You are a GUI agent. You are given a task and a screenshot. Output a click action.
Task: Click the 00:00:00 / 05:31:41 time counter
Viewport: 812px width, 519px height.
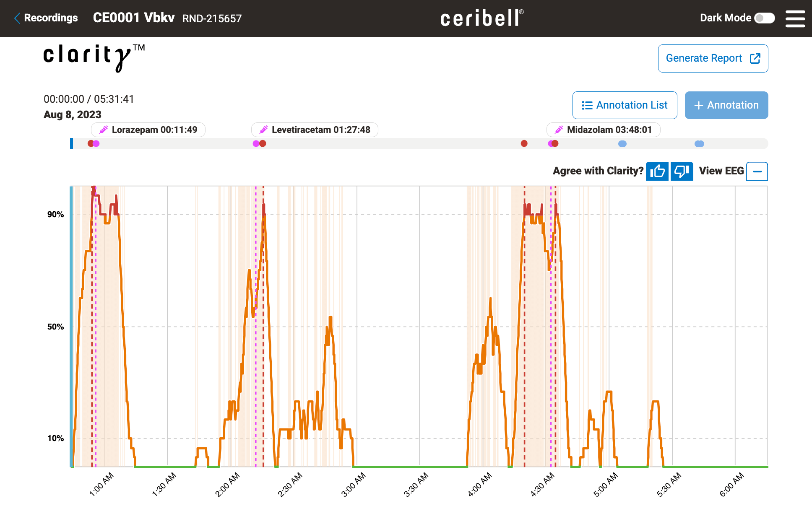[x=89, y=99]
